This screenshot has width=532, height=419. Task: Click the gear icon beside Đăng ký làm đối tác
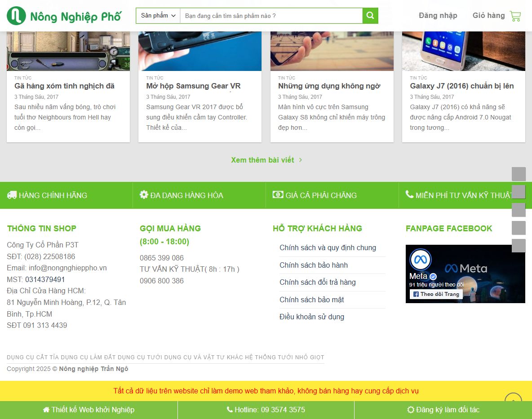pos(411,410)
